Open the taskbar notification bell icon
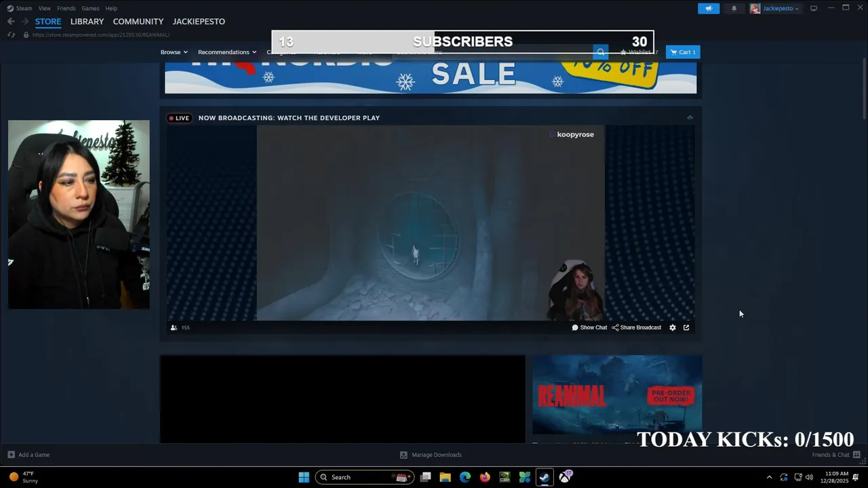Screen dimensions: 868x488 (x=856, y=477)
